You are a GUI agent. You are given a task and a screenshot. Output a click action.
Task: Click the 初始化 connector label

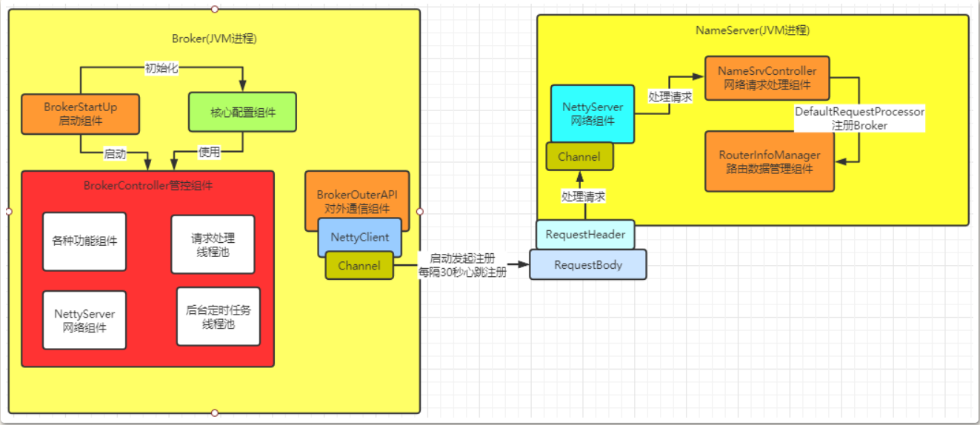(161, 68)
